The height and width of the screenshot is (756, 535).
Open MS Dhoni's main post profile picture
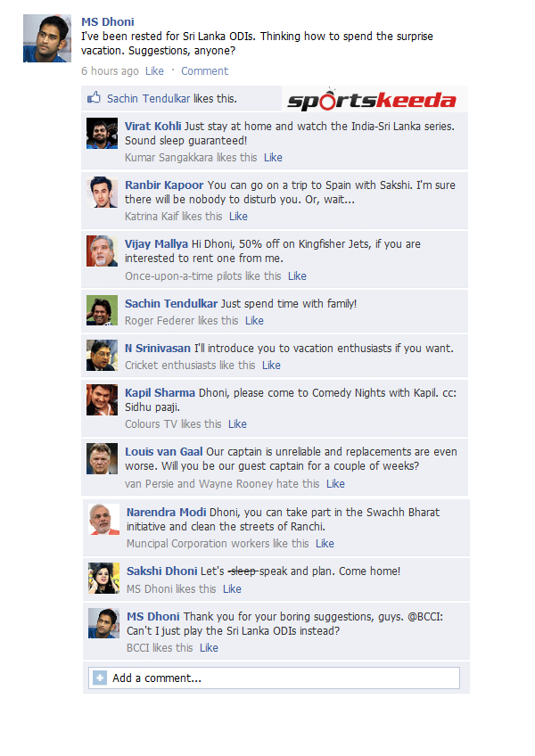(47, 38)
